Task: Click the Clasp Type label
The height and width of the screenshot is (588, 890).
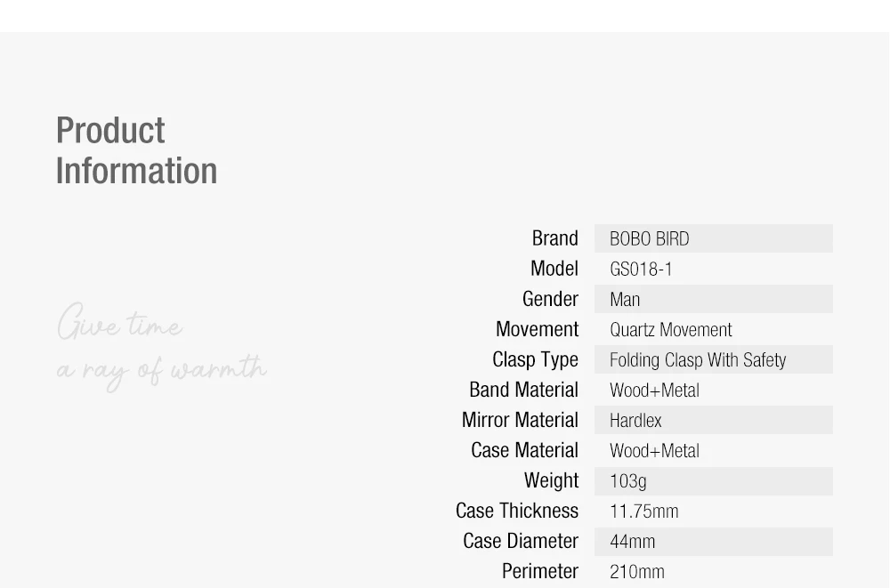Action: coord(535,360)
